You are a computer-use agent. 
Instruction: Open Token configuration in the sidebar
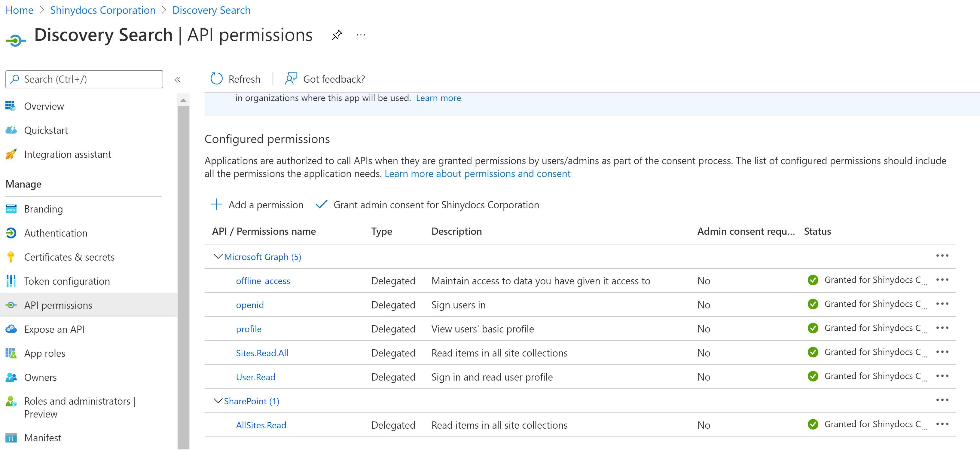click(x=67, y=281)
